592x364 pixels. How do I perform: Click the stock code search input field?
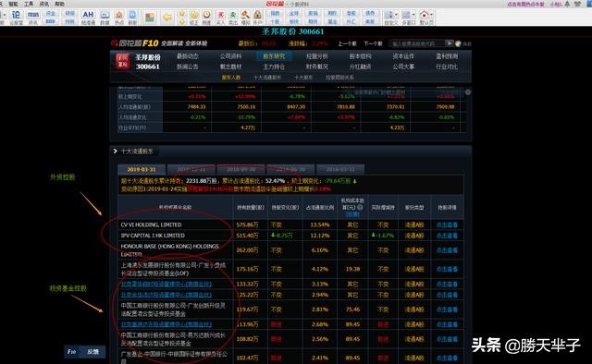pos(417,43)
